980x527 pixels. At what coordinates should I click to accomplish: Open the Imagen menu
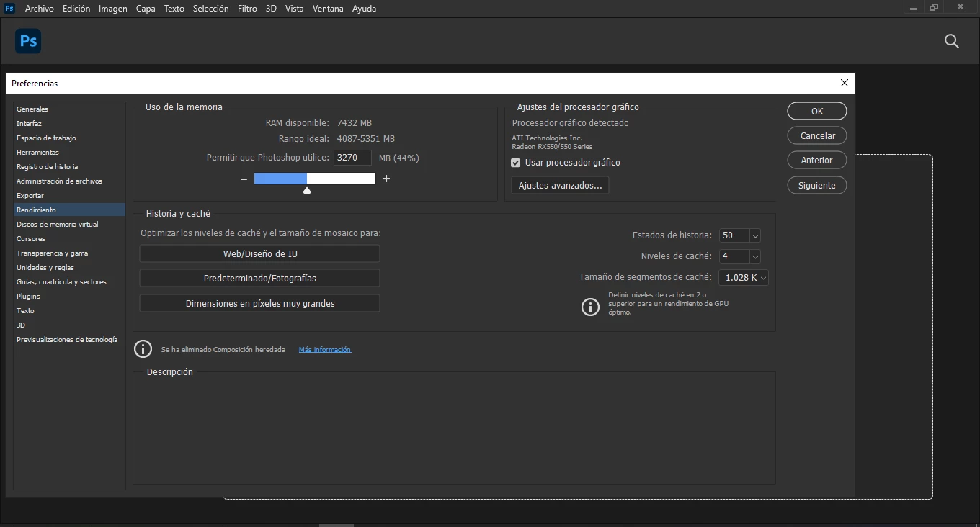pyautogui.click(x=113, y=9)
